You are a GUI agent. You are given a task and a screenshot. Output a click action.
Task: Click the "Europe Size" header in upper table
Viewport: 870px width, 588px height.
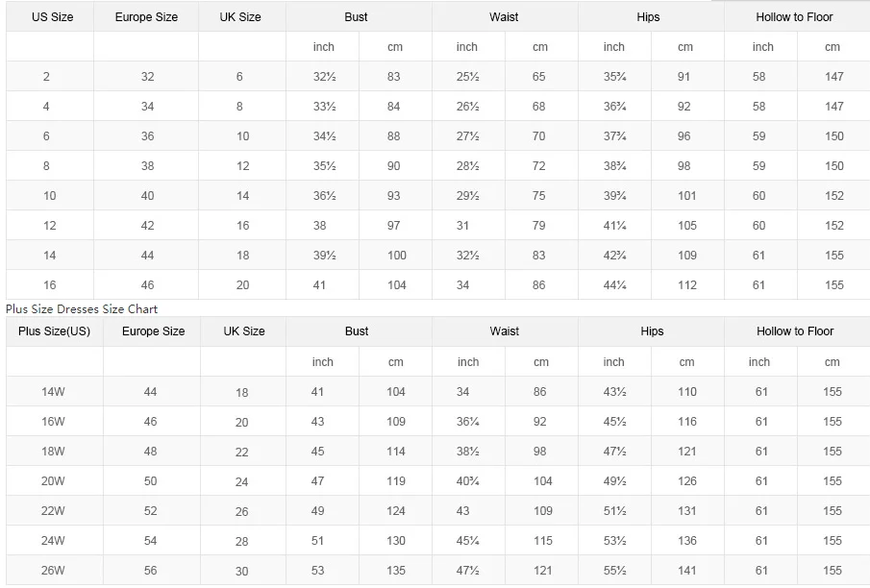pos(146,17)
